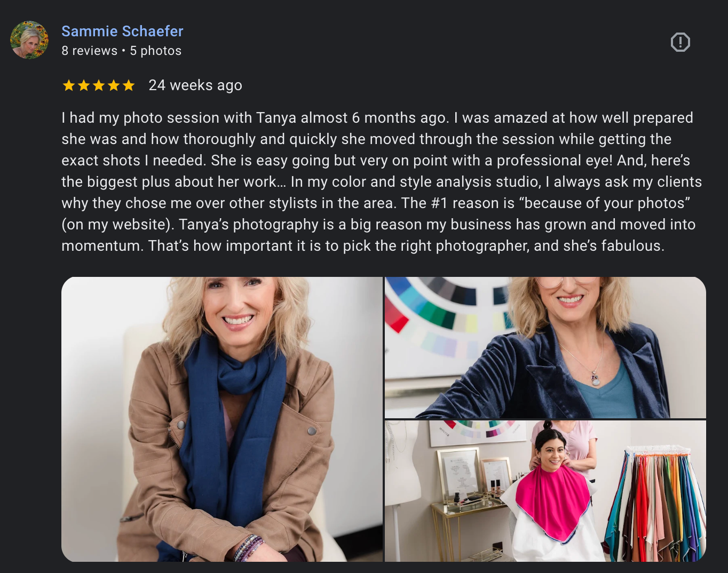Click the pink drape in bottom photo
Screen dimensions: 728x573
(x=553, y=502)
